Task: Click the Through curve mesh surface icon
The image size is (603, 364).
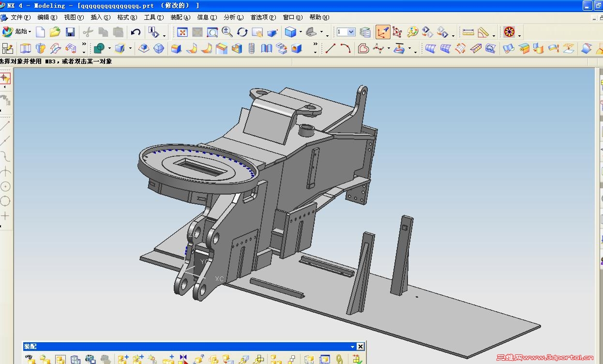Action: pos(445,48)
